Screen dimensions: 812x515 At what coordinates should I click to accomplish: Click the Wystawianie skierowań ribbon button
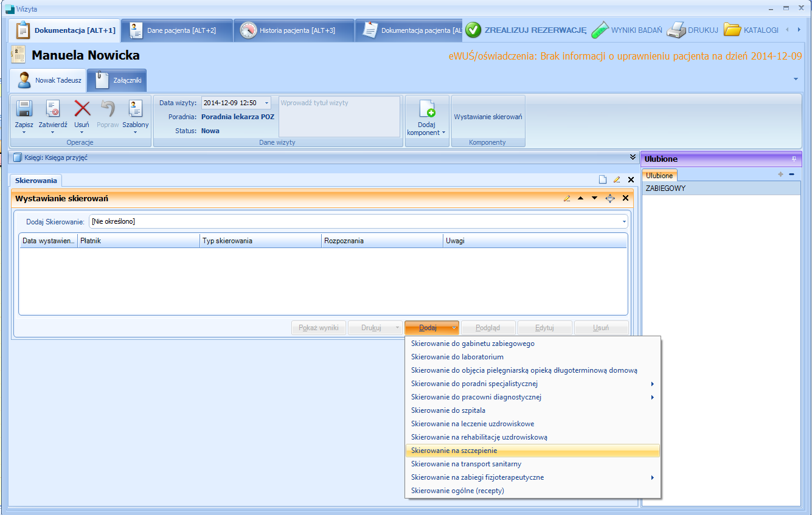click(488, 117)
